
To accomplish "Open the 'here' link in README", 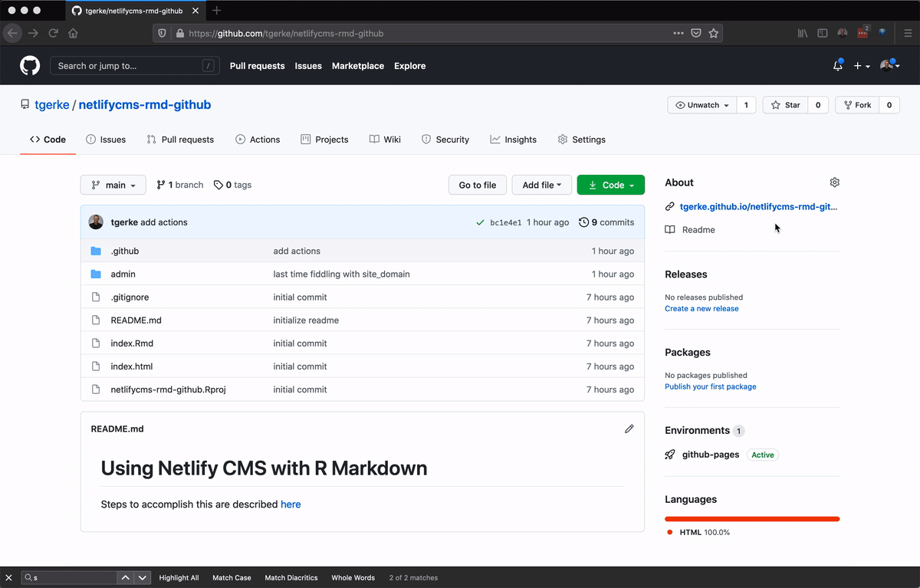I will click(x=291, y=504).
